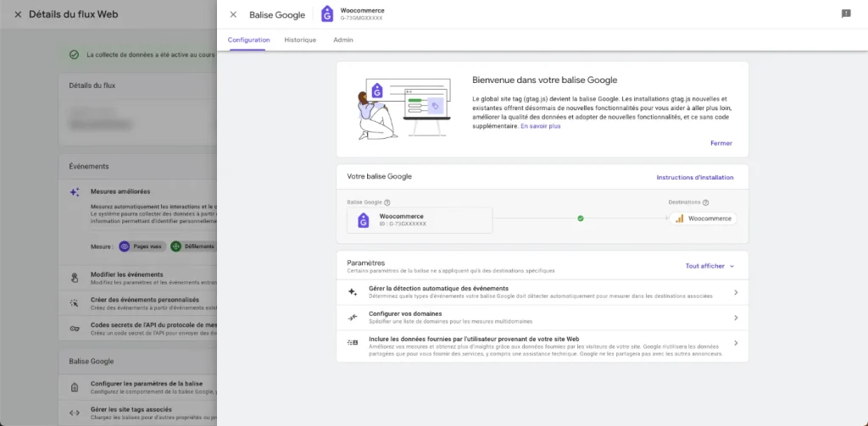Switch to the Configuration tab
The height and width of the screenshot is (426, 868).
[248, 40]
